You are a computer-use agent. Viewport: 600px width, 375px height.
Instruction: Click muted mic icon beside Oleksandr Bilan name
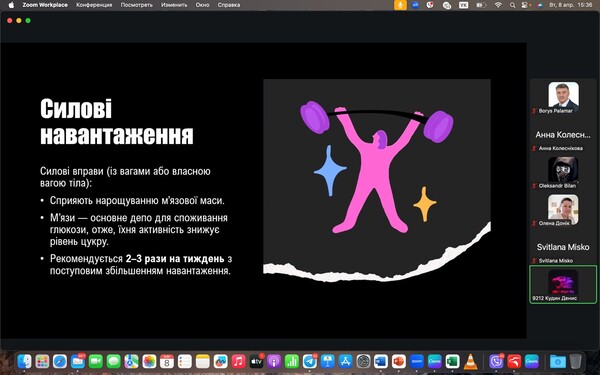[x=534, y=186]
